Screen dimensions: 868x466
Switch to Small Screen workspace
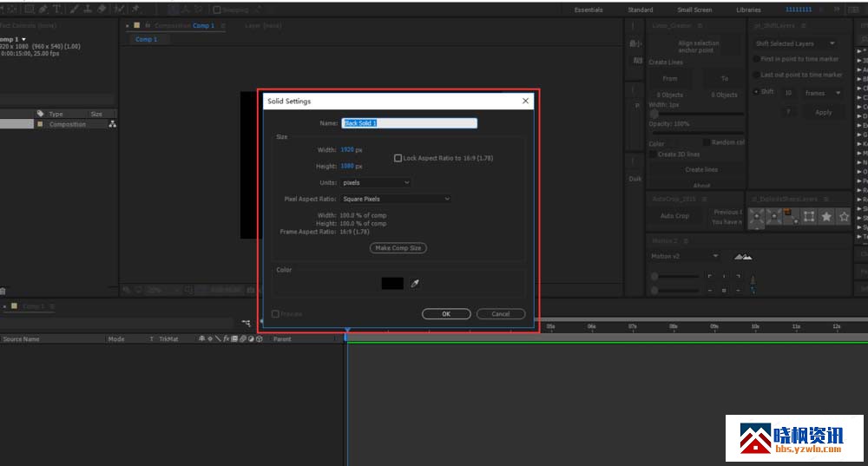tap(694, 10)
